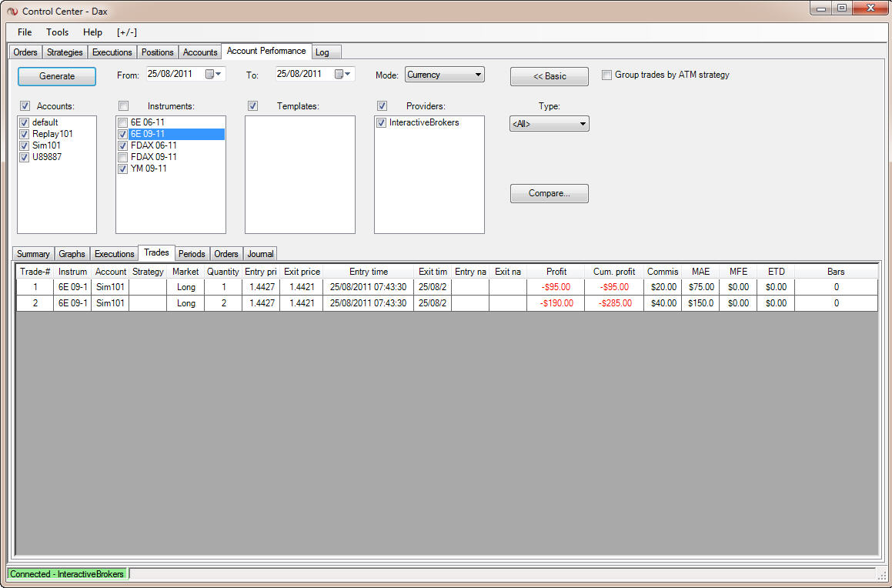892x588 pixels.
Task: Sort by the MAE column header
Action: tap(700, 272)
